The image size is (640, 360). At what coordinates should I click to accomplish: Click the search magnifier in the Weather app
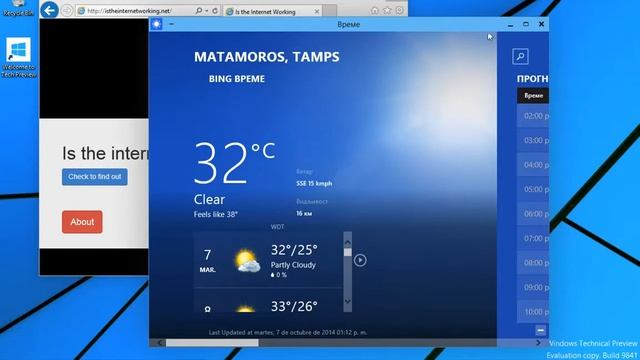[x=520, y=56]
